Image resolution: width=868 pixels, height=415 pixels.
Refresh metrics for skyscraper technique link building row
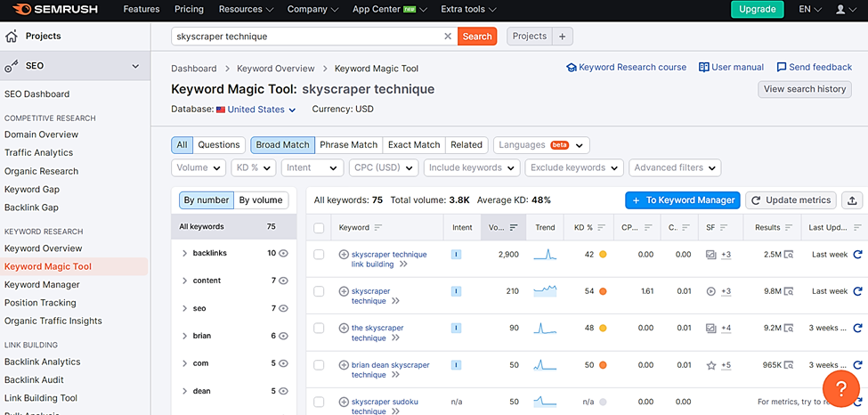(857, 255)
